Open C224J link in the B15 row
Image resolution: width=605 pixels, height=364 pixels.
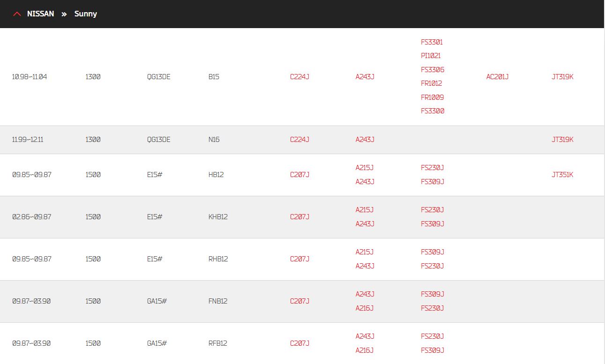pos(299,77)
